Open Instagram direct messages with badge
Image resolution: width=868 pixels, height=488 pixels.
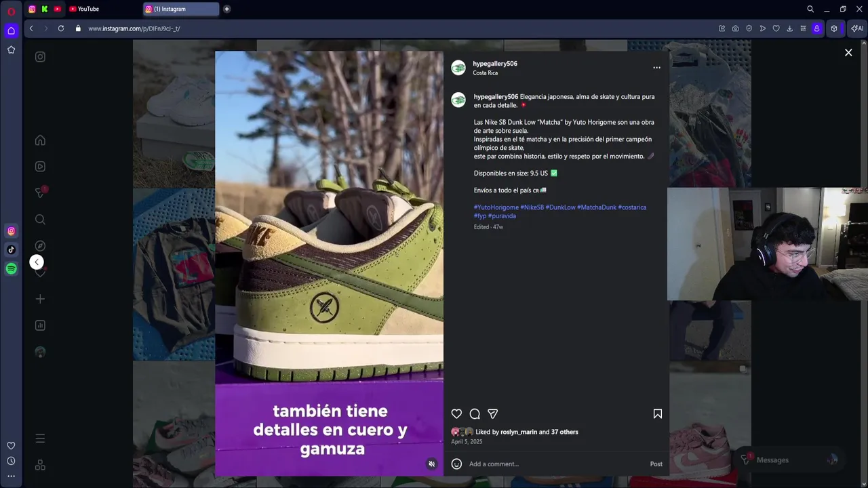pos(40,192)
